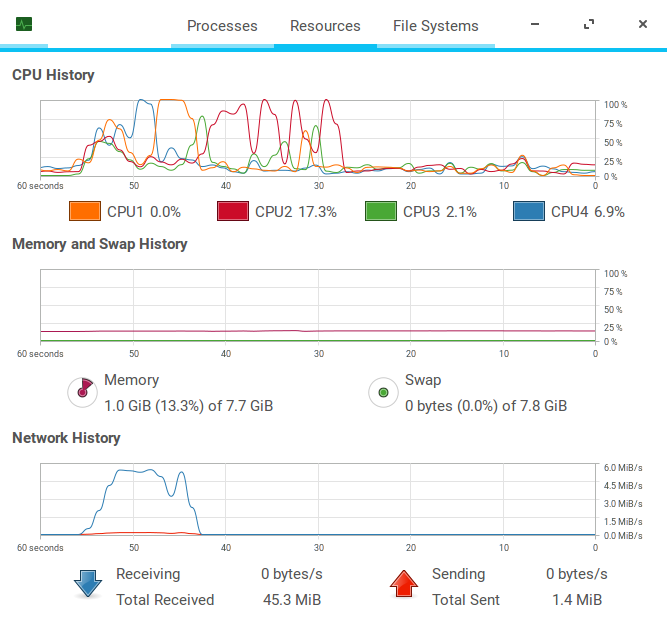Click the Network History graph area
This screenshot has width=667, height=621.
318,499
